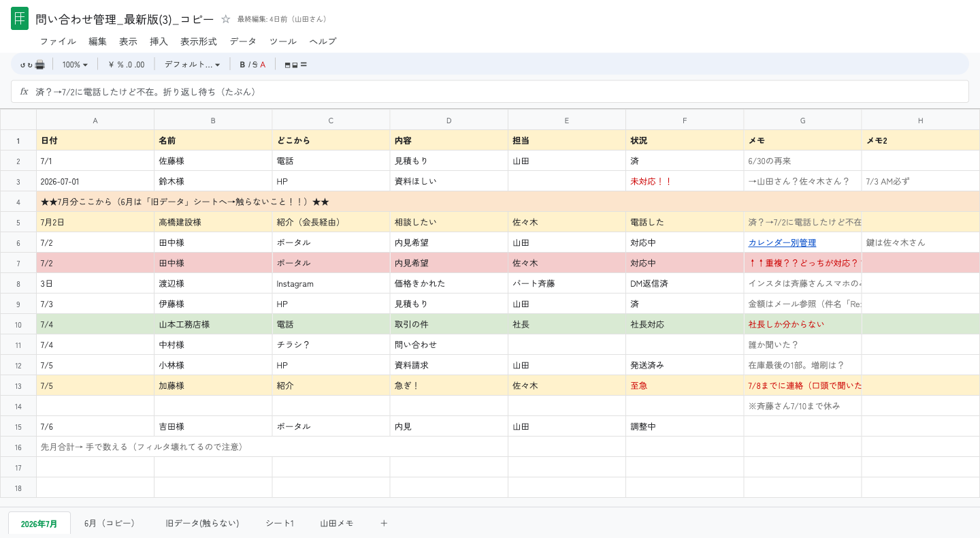
Task: Select the 7/3 AM必ず cell
Action: 921,181
